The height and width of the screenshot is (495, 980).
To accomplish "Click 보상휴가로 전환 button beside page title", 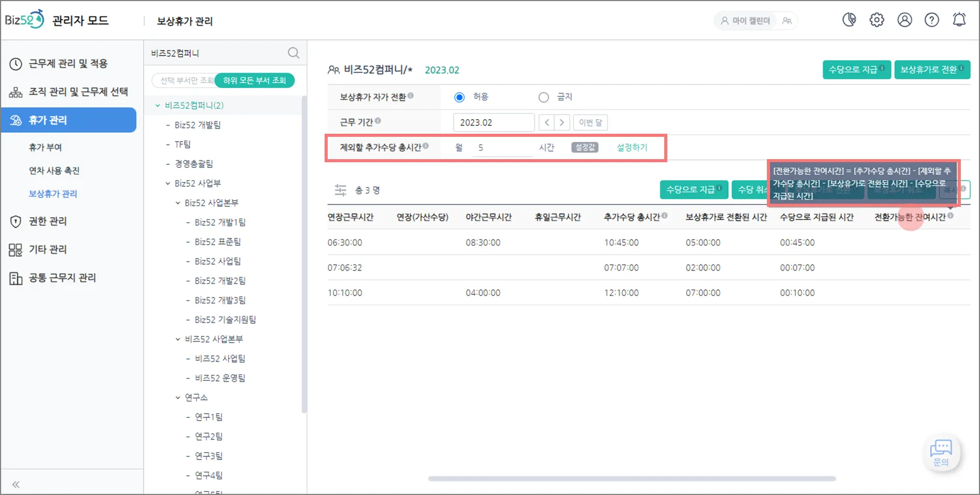I will pyautogui.click(x=932, y=69).
